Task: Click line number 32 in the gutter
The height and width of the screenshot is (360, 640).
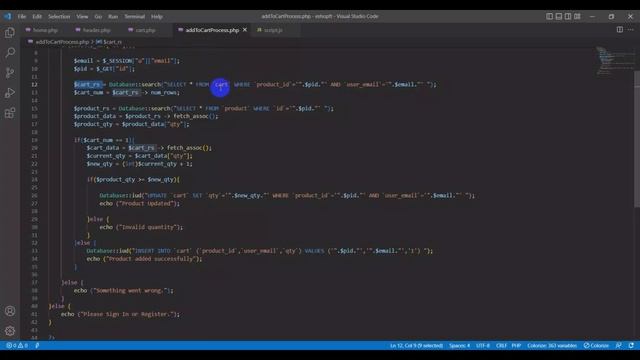Action: (34, 243)
